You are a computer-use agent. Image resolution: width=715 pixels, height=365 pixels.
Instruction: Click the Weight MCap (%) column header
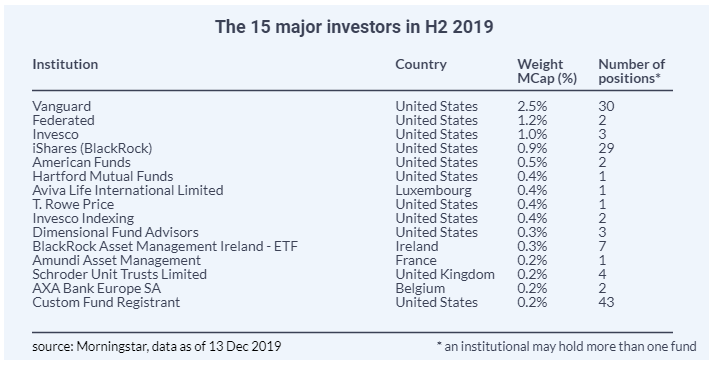click(x=547, y=71)
